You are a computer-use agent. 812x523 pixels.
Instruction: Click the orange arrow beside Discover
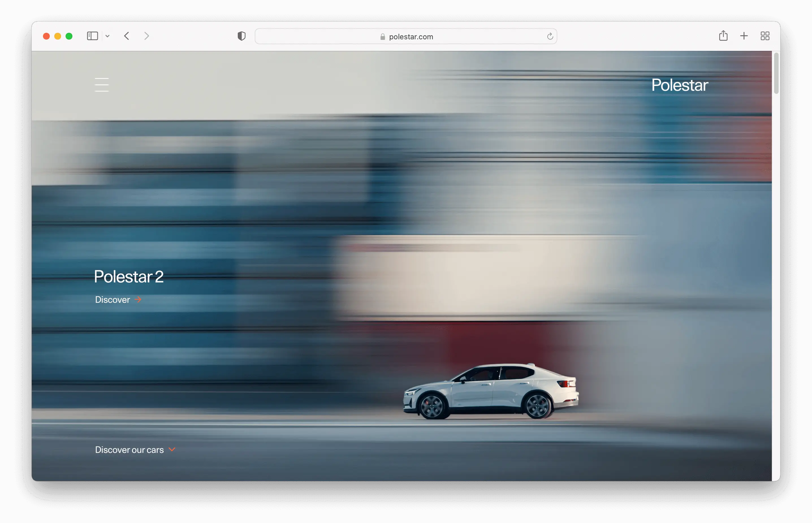click(138, 299)
